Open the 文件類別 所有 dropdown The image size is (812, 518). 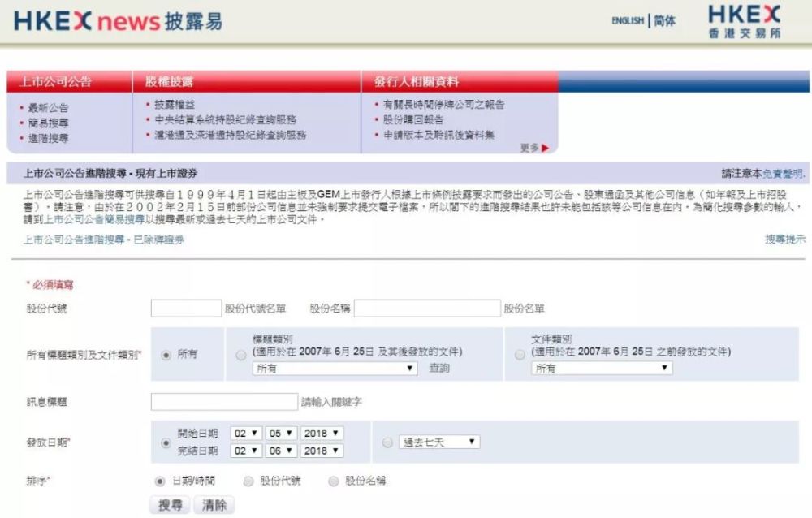[602, 369]
